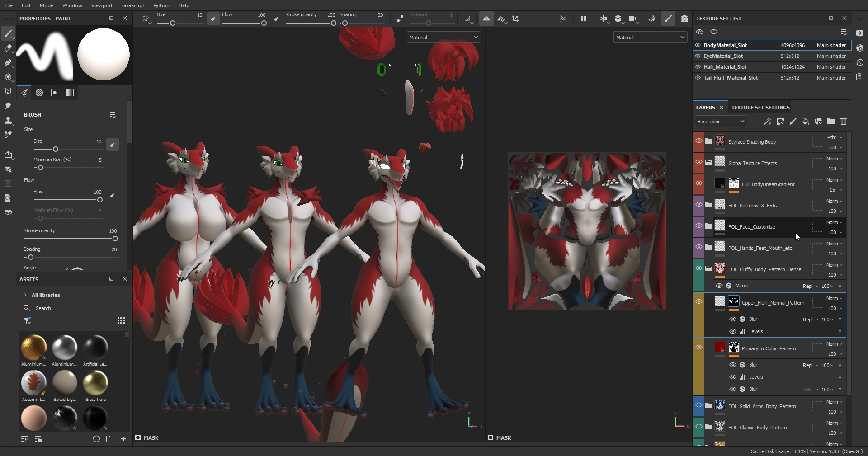Select the Polygon Fill tool
Viewport: 868px width, 456px height.
click(x=8, y=91)
